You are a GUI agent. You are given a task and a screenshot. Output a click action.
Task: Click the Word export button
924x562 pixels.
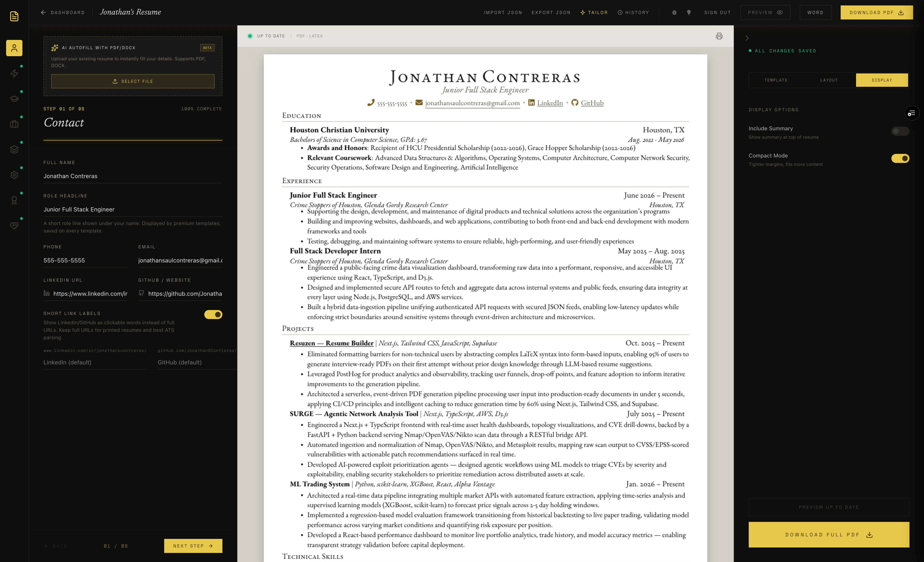[815, 12]
